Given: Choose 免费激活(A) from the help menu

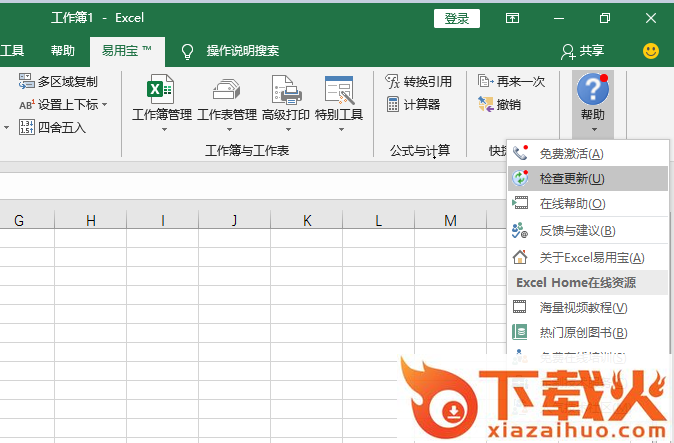Looking at the screenshot, I should tap(588, 153).
